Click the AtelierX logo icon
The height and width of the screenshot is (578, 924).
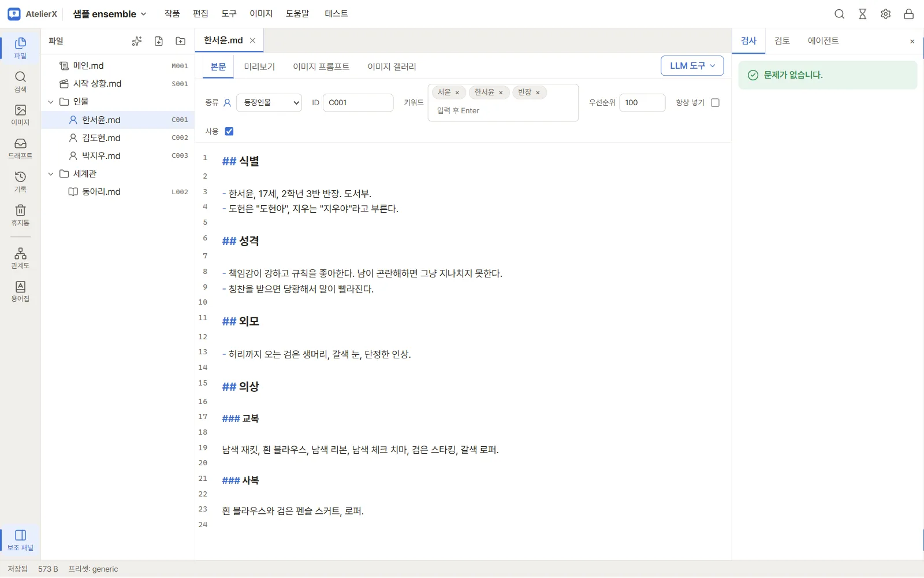click(14, 14)
